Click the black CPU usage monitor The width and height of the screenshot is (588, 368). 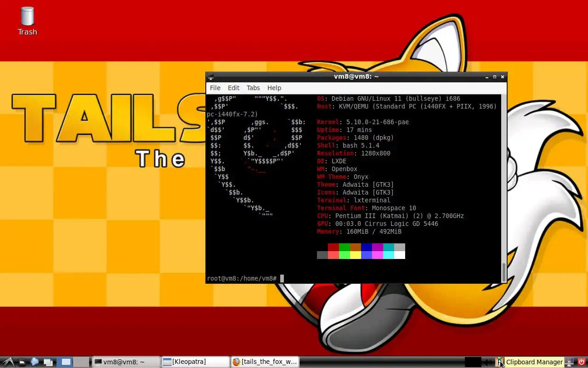473,362
